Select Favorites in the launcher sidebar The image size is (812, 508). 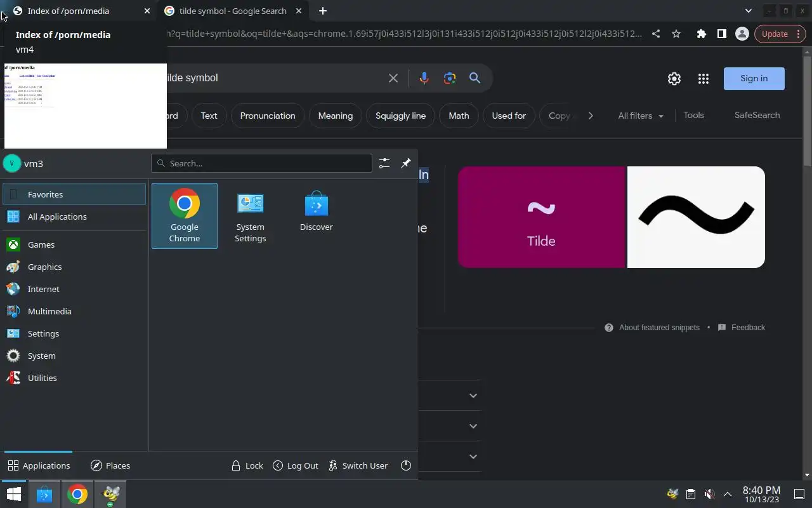coord(74,194)
